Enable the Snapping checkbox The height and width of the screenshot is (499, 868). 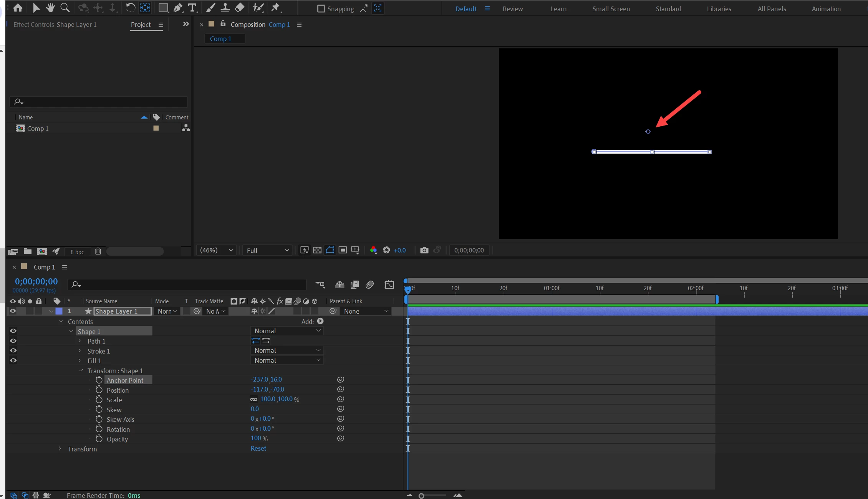(x=321, y=8)
